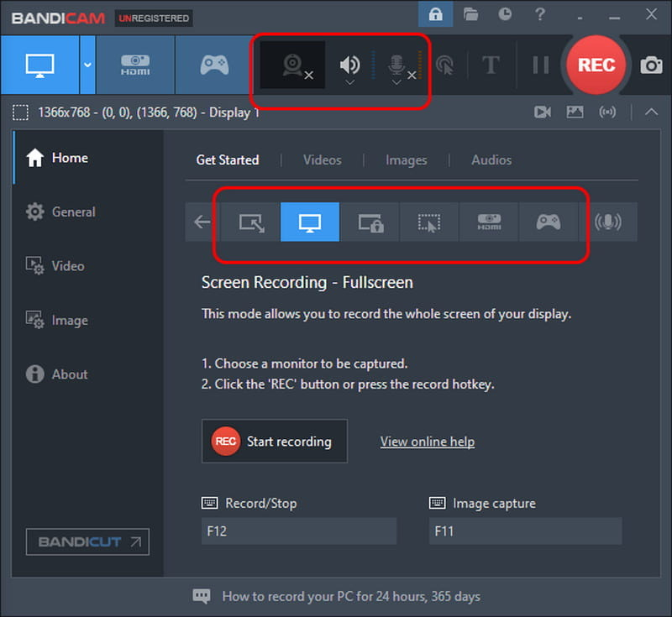Image resolution: width=672 pixels, height=617 pixels.
Task: Open the output folder icon
Action: (470, 14)
